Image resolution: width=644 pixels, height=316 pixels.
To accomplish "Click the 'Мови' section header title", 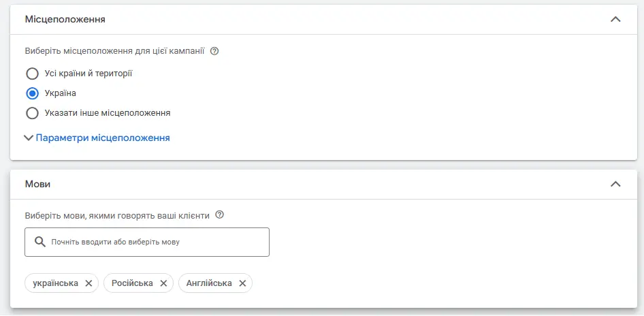I will [37, 184].
